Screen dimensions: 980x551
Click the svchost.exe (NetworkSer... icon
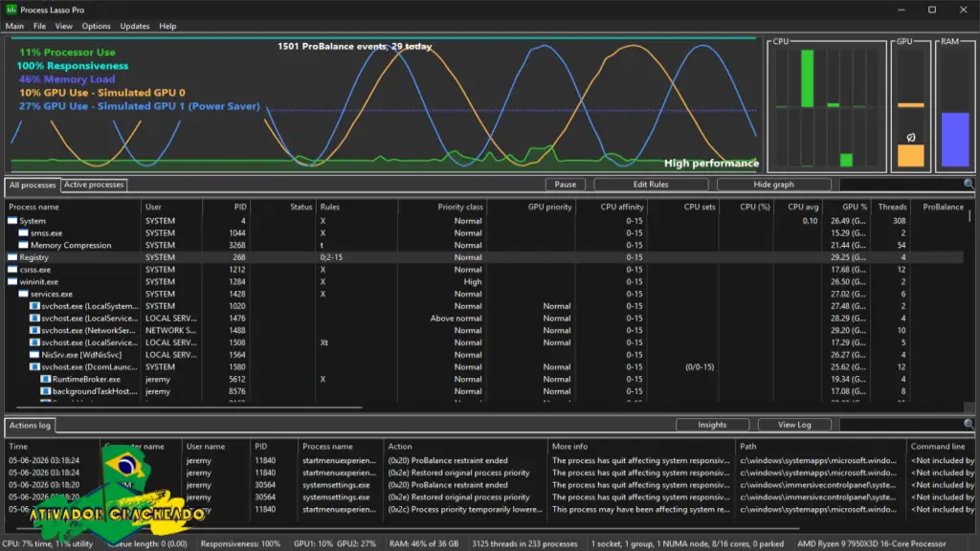tap(35, 330)
